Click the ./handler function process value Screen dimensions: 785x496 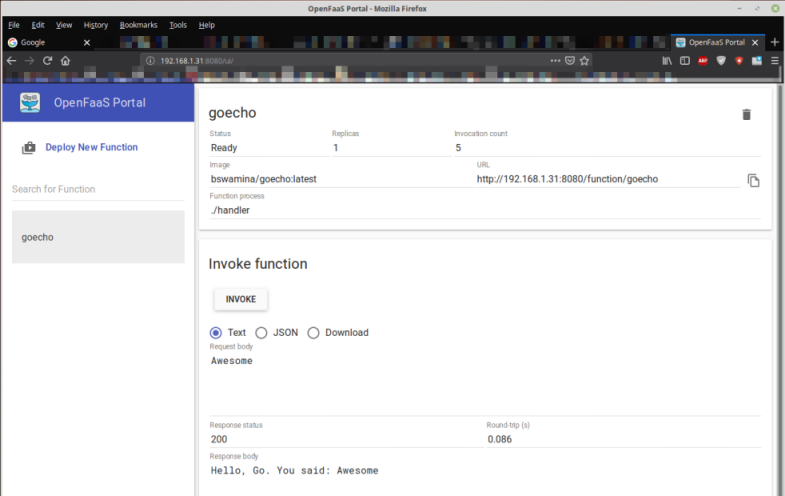click(230, 210)
